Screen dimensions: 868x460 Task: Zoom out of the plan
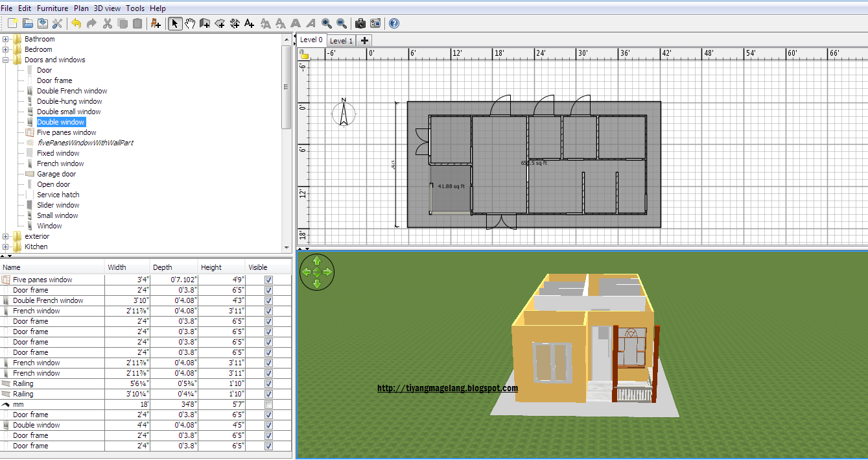coord(341,23)
